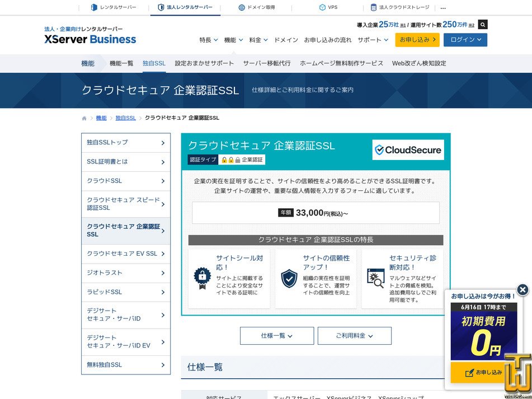Screen dimensions: 532x399
Task: Open the サポート dropdown menu
Action: 373,40
